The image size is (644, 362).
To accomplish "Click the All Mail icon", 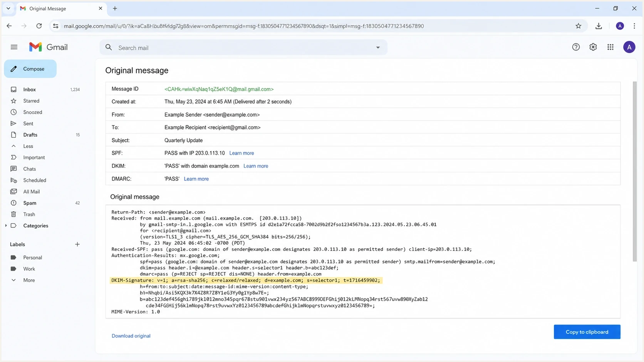I will point(13,191).
